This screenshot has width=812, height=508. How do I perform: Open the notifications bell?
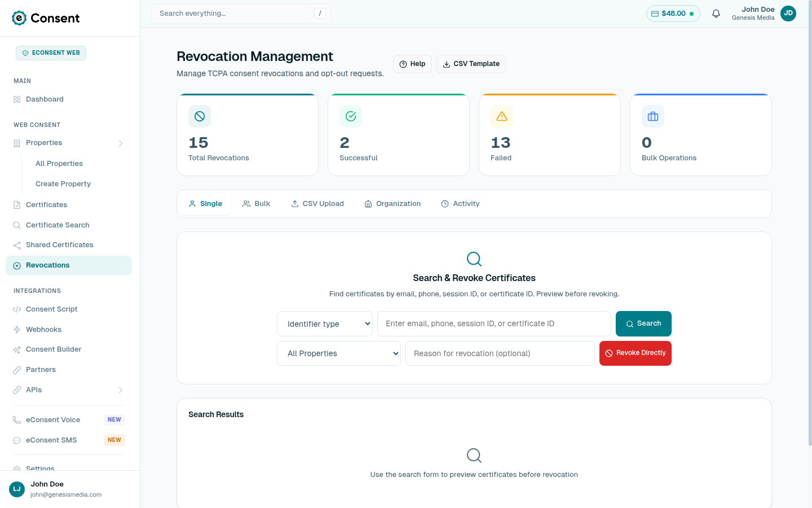716,14
